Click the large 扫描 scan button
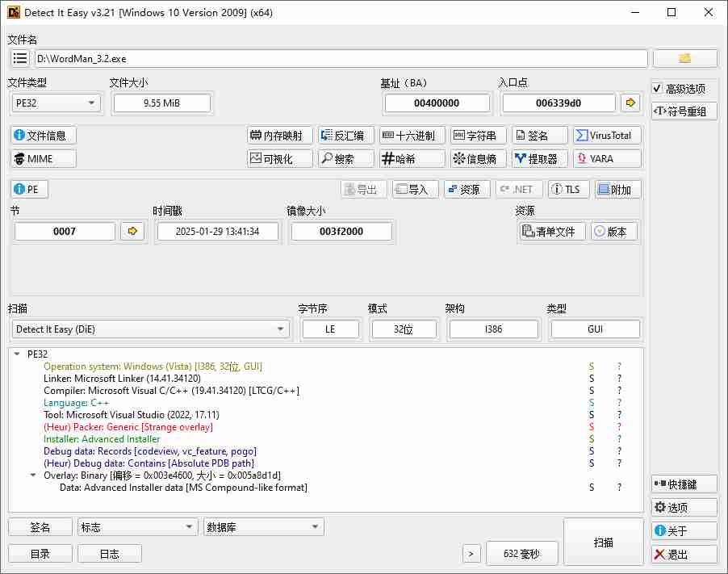Screen dimensions: 728x574 (x=603, y=543)
